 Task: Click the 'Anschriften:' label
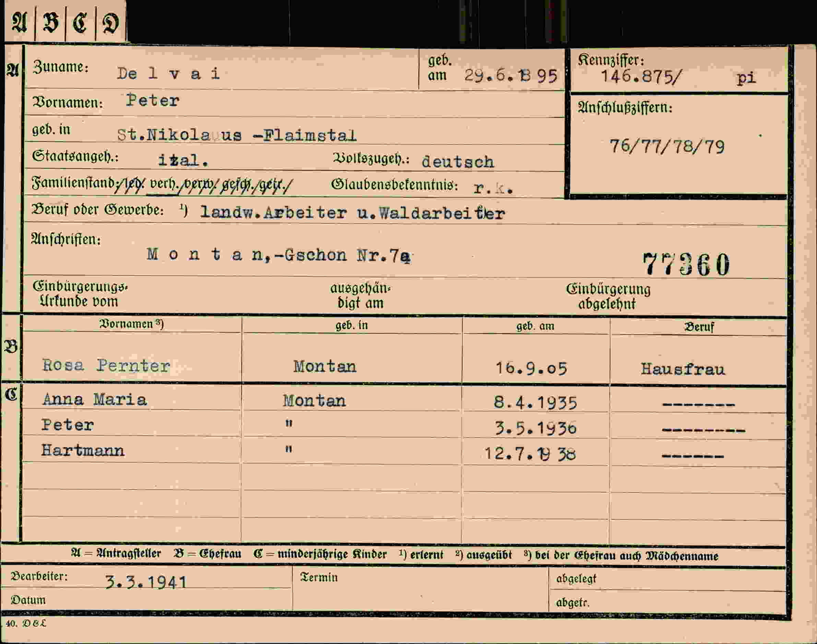click(66, 239)
